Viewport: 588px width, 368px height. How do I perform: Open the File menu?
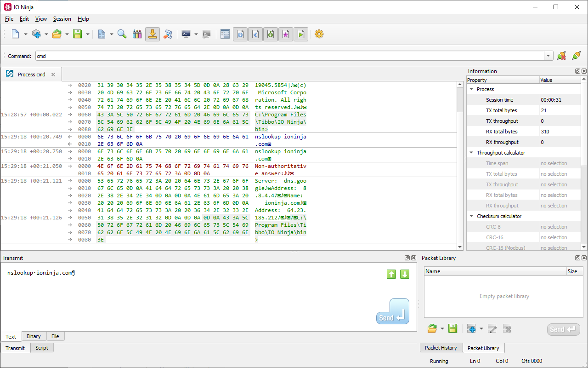pos(9,19)
